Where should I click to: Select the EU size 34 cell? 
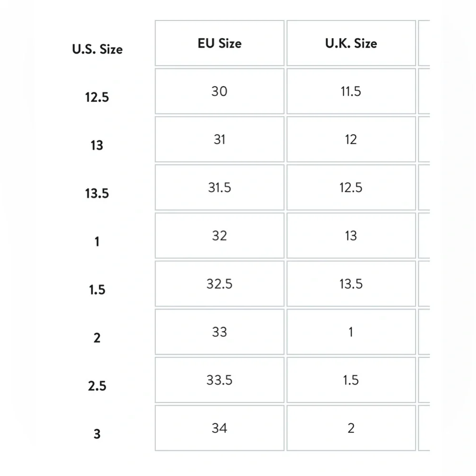(219, 428)
